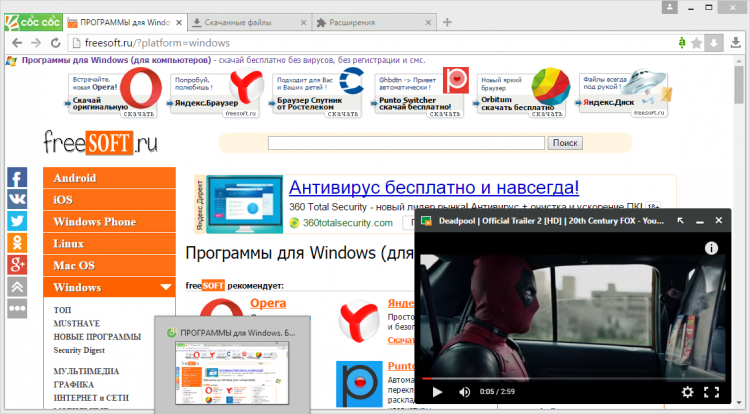Open ГРАФИКА submenu item
Image resolution: width=750 pixels, height=414 pixels.
point(74,384)
